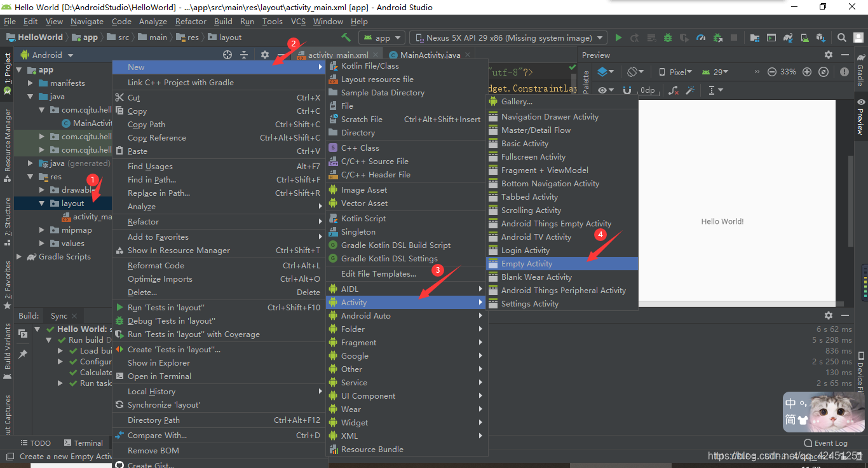Select Empty Activity from the Activity submenu
Image resolution: width=868 pixels, height=468 pixels.
[562, 264]
